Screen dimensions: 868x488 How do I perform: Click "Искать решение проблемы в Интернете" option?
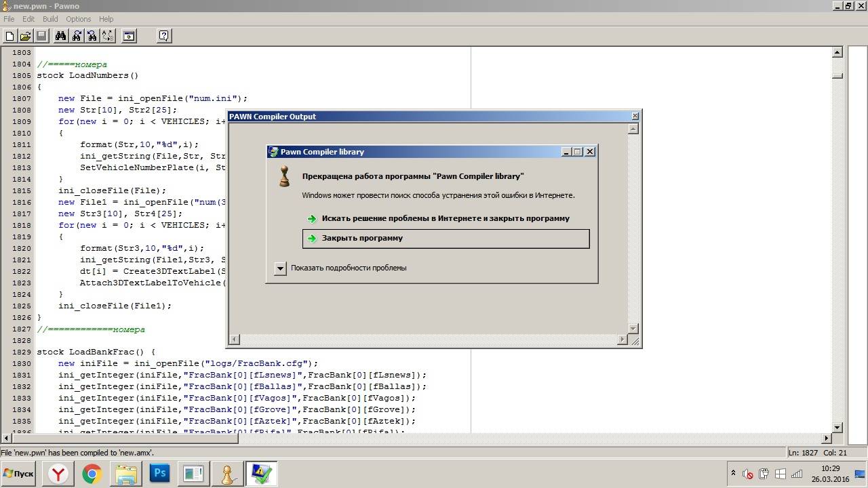(445, 218)
